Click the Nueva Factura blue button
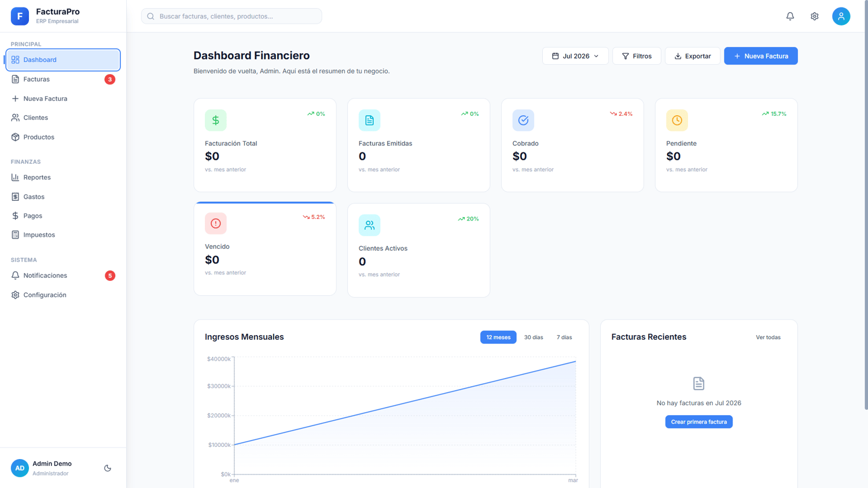Viewport: 868px width, 488px height. point(760,56)
